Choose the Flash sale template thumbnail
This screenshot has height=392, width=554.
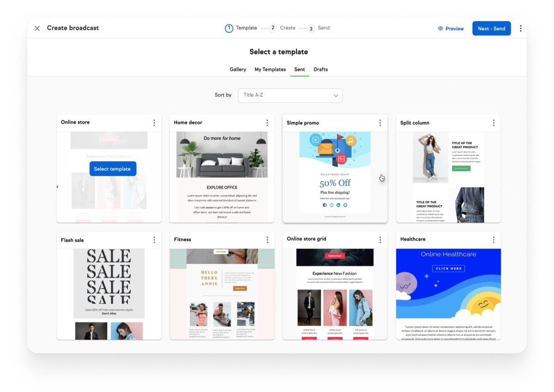pos(109,294)
